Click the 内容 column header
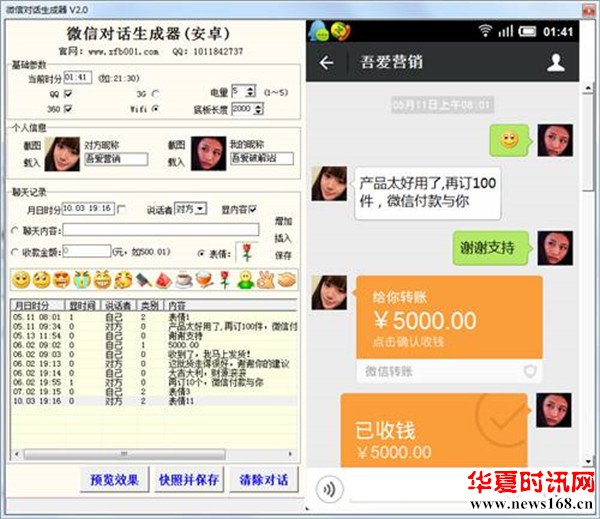 point(231,305)
